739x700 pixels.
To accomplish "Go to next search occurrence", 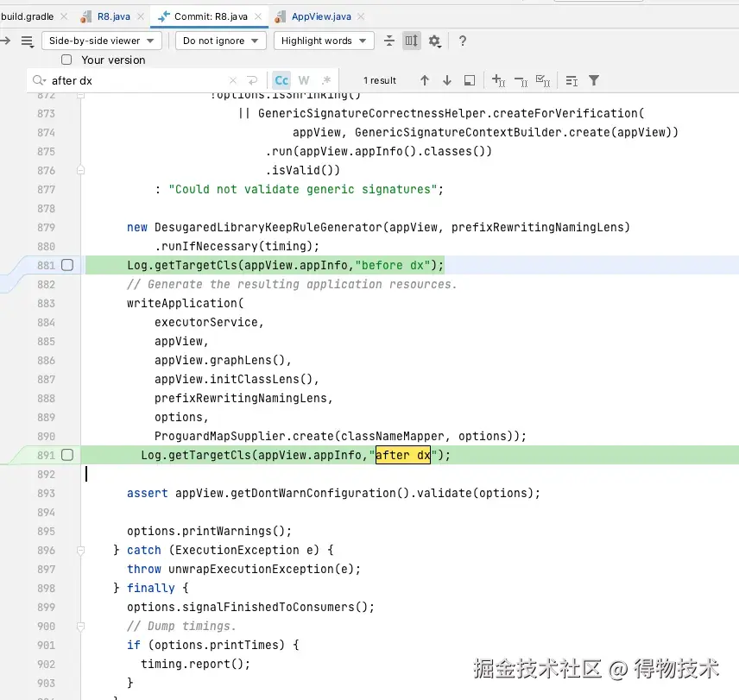I will click(447, 80).
